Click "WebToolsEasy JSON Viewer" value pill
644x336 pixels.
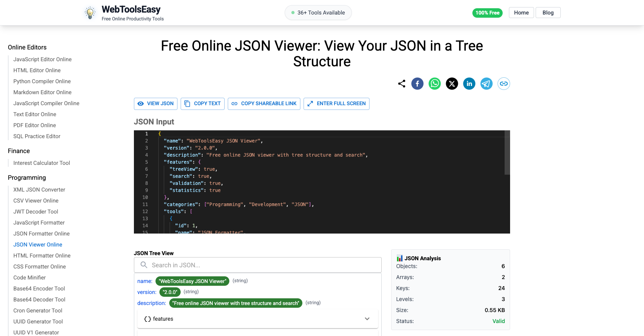coord(192,281)
